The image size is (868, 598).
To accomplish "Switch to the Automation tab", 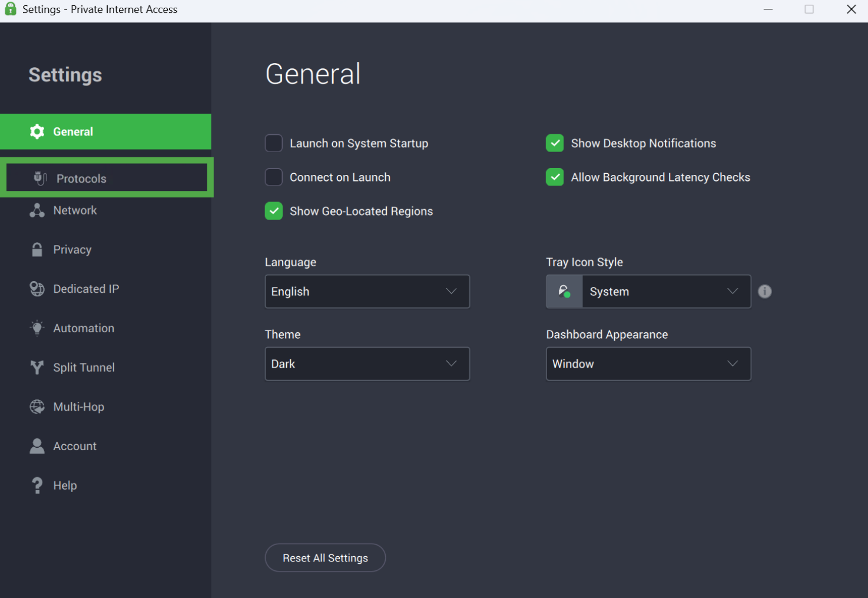I will pos(105,328).
